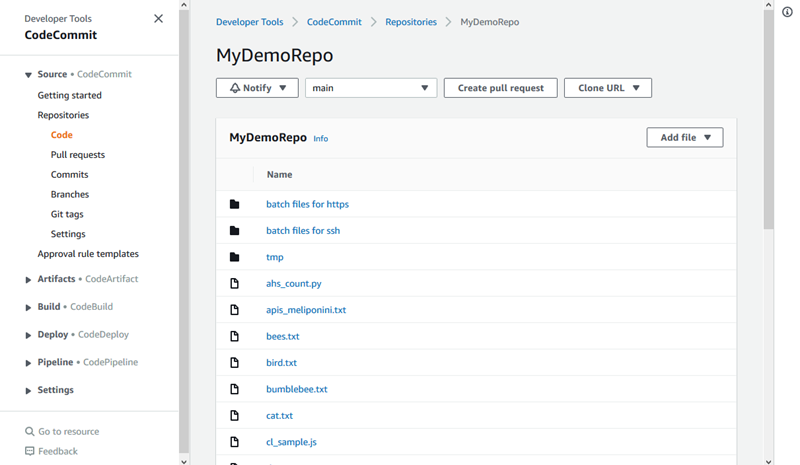This screenshot has height=465, width=800.
Task: Open the Add file dropdown
Action: point(685,138)
